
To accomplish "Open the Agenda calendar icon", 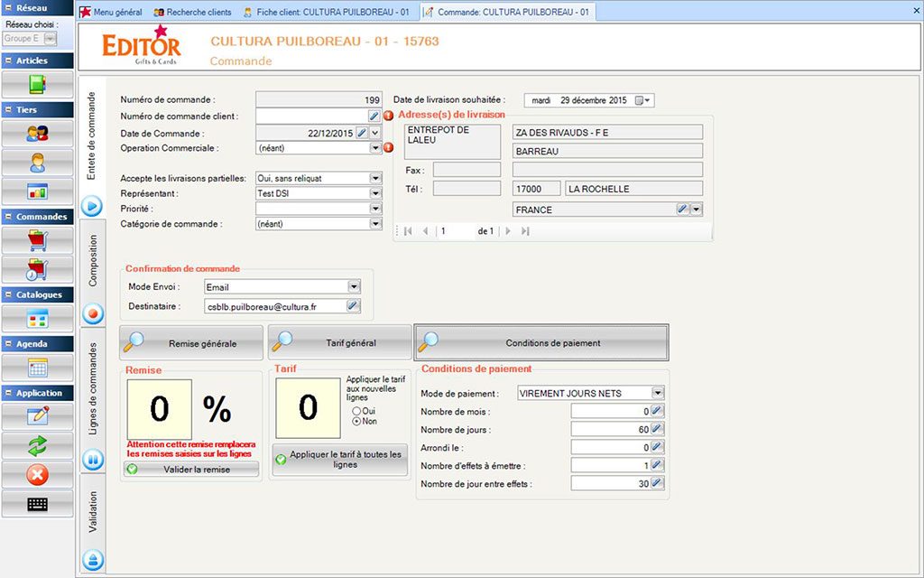I will (x=37, y=368).
